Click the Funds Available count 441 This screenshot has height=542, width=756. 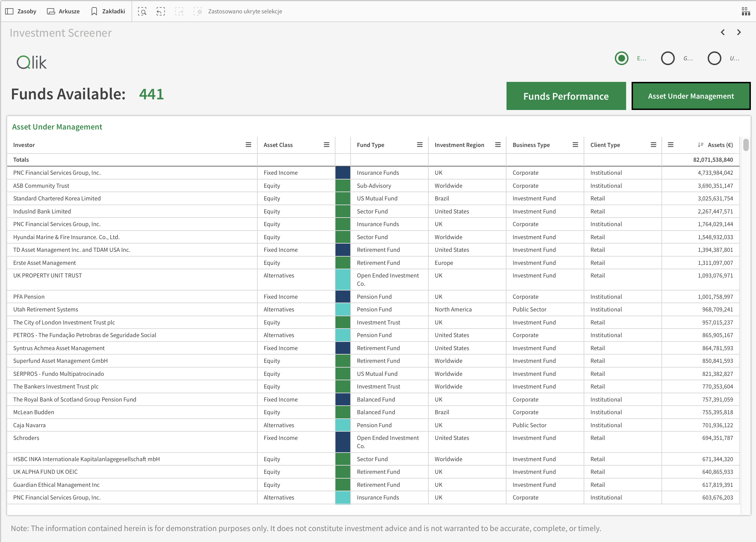[x=151, y=94]
